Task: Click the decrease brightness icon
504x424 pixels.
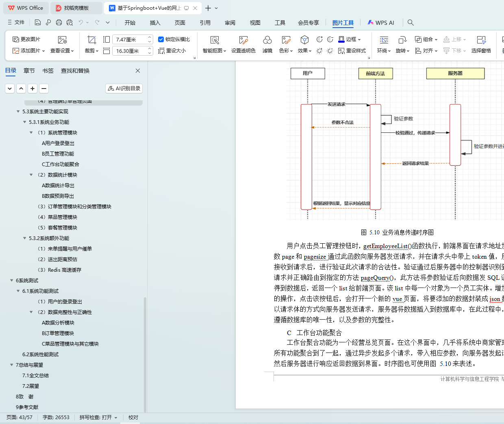Action: point(330,51)
